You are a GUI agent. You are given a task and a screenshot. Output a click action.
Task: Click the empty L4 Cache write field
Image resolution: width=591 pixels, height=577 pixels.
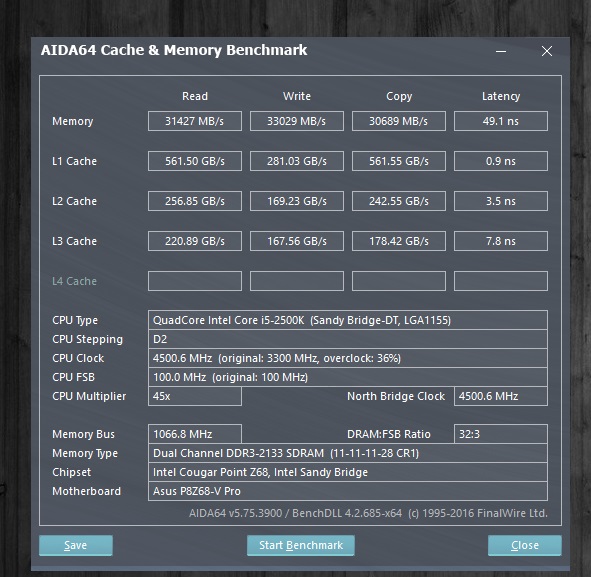point(297,281)
